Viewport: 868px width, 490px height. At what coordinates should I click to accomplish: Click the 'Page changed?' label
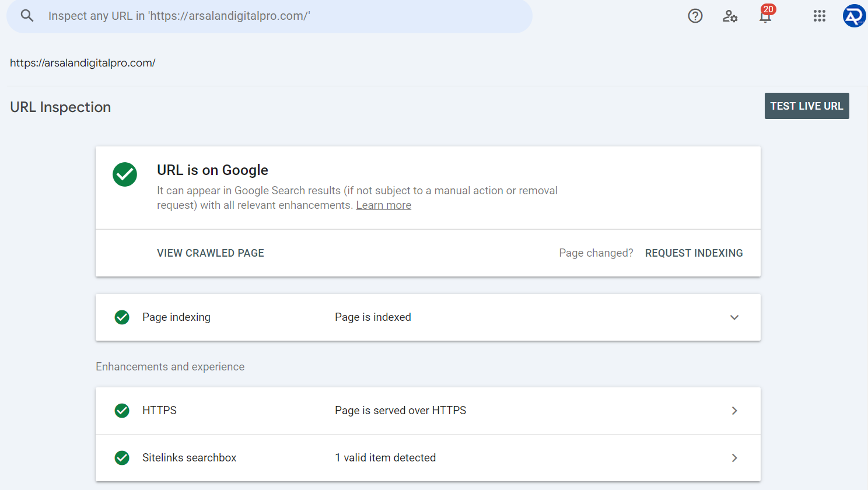596,253
